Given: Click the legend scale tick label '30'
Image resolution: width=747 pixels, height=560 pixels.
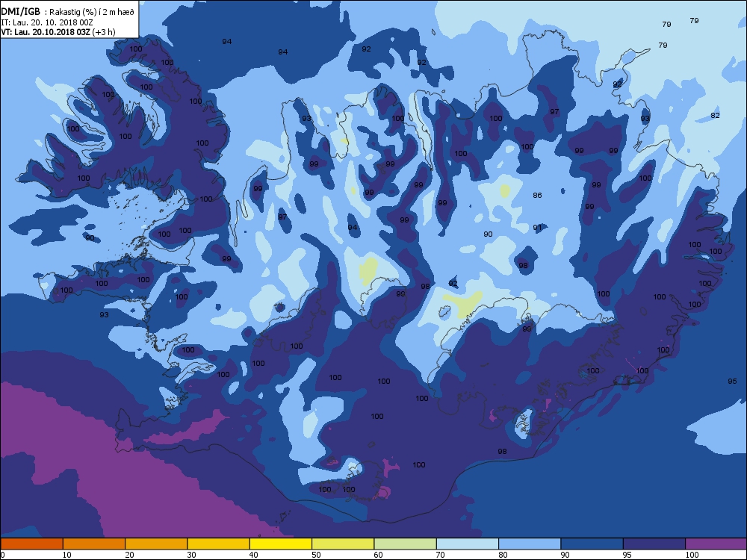Looking at the screenshot, I should click(x=191, y=555).
